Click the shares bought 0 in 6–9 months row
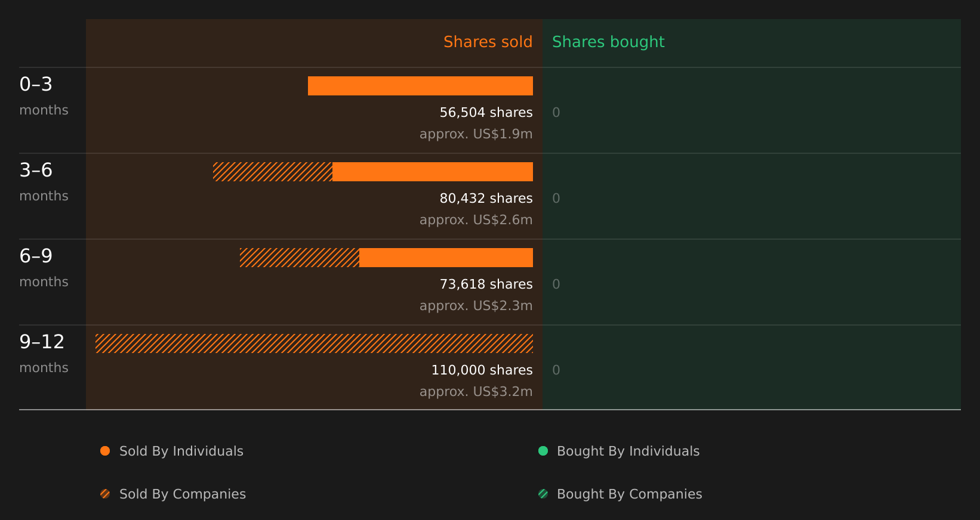980x520 pixels. [x=556, y=284]
